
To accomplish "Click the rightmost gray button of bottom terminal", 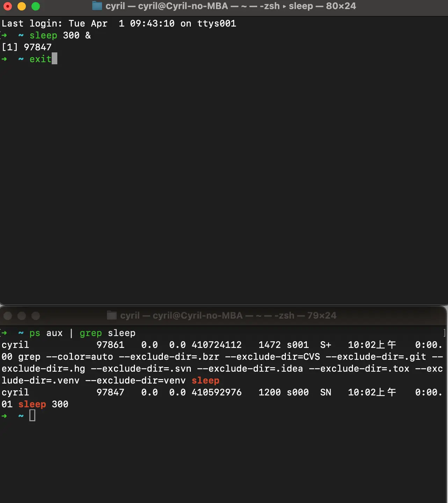I will pos(36,316).
